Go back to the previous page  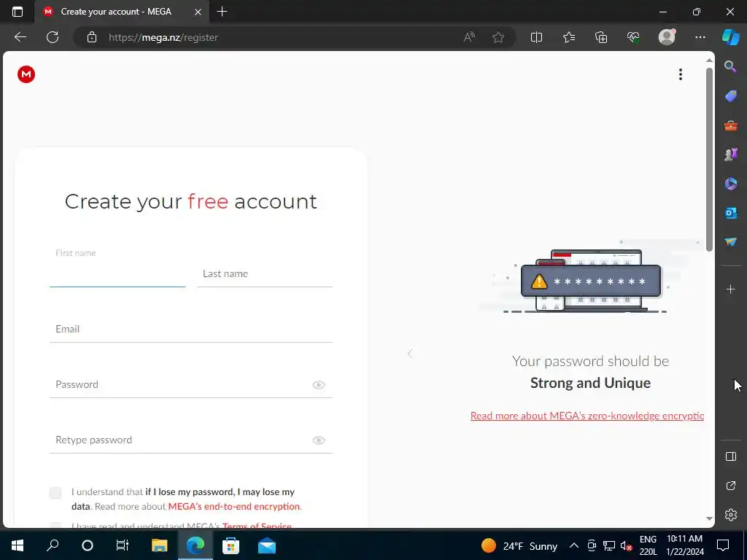[x=20, y=37]
